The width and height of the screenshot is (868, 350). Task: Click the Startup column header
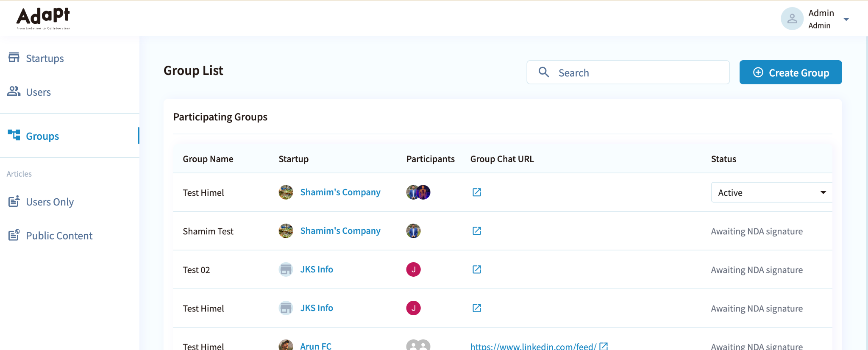[294, 159]
